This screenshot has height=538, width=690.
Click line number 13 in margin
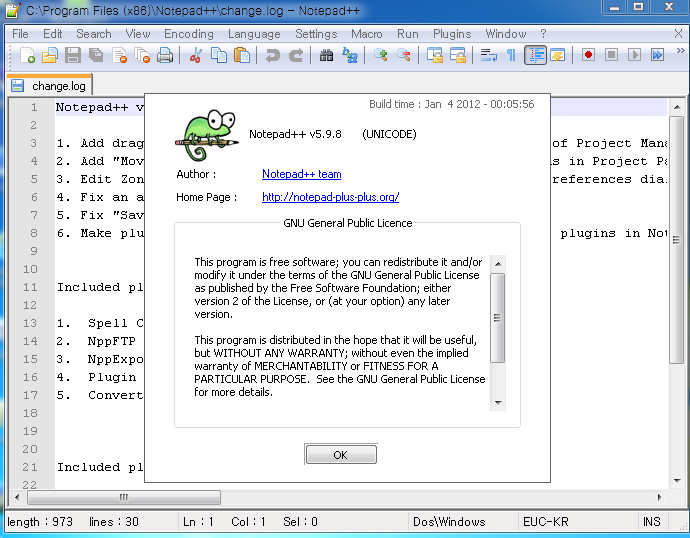(x=30, y=323)
